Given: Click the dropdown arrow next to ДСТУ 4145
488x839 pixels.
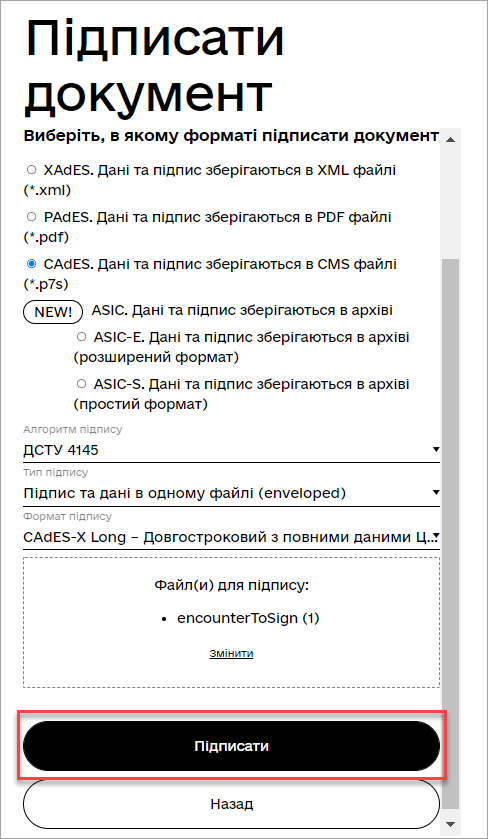Looking at the screenshot, I should 436,450.
